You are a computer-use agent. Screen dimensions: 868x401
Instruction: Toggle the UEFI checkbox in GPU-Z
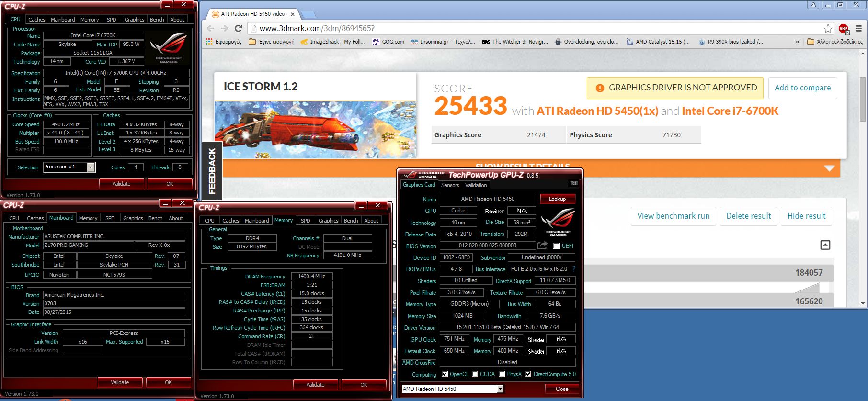tap(556, 246)
